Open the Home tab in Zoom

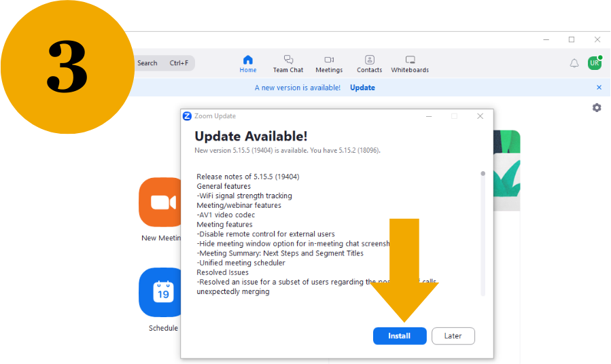point(248,65)
